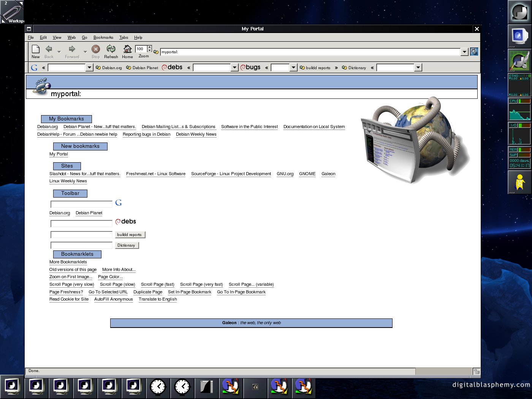This screenshot has width=532, height=399.
Task: Click the Dictionary bookmark in the toolbar
Action: click(x=354, y=68)
